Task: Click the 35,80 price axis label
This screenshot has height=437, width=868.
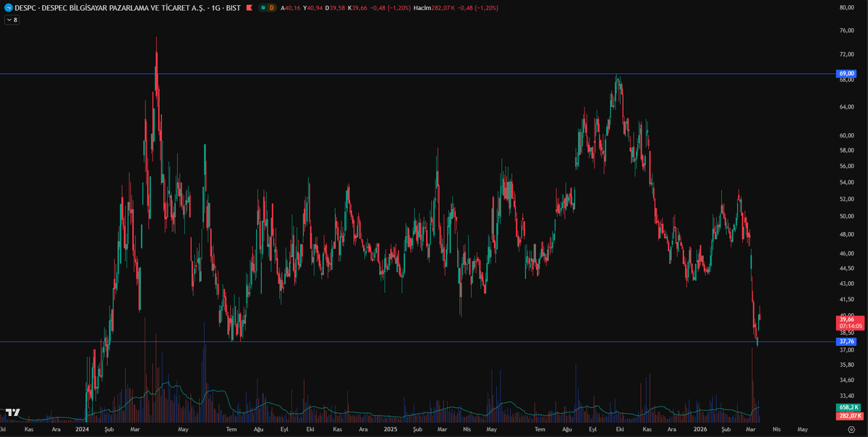Action: click(846, 365)
